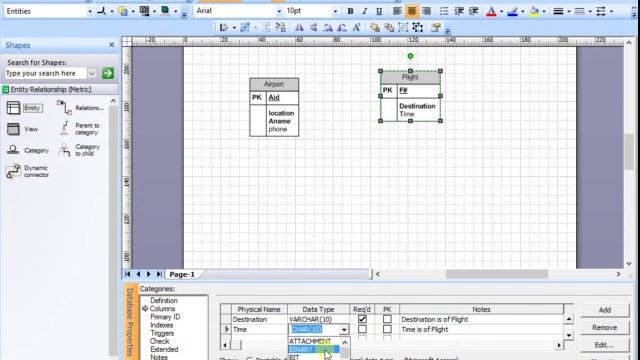This screenshot has height=360, width=640.
Task: Click the canvas horizontal scrollbar thumb
Action: point(496,274)
